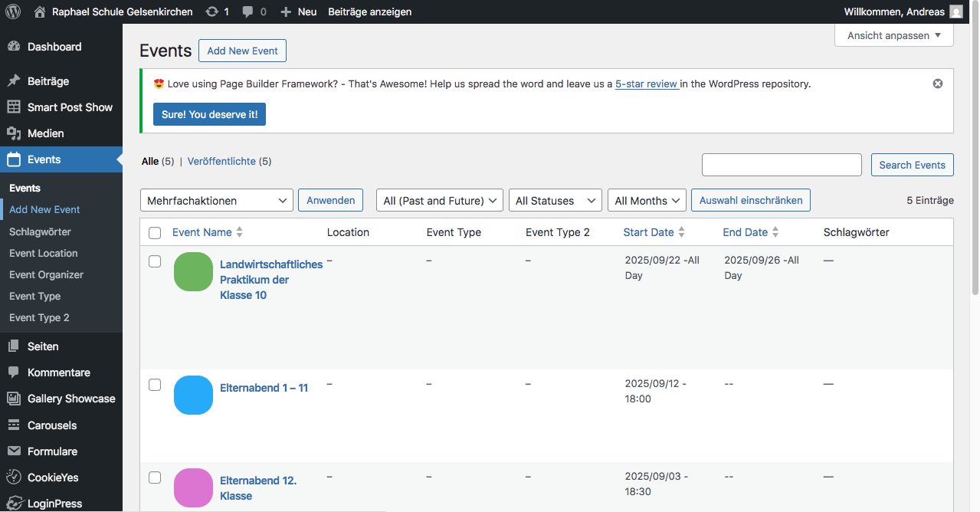Filter by Veröffentlichte (5) link
The width and height of the screenshot is (980, 512).
tap(229, 161)
